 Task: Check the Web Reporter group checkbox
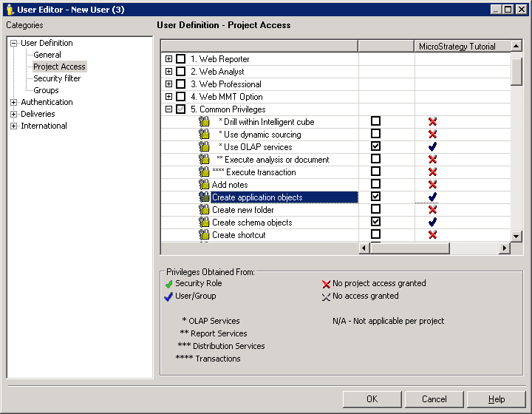(181, 59)
